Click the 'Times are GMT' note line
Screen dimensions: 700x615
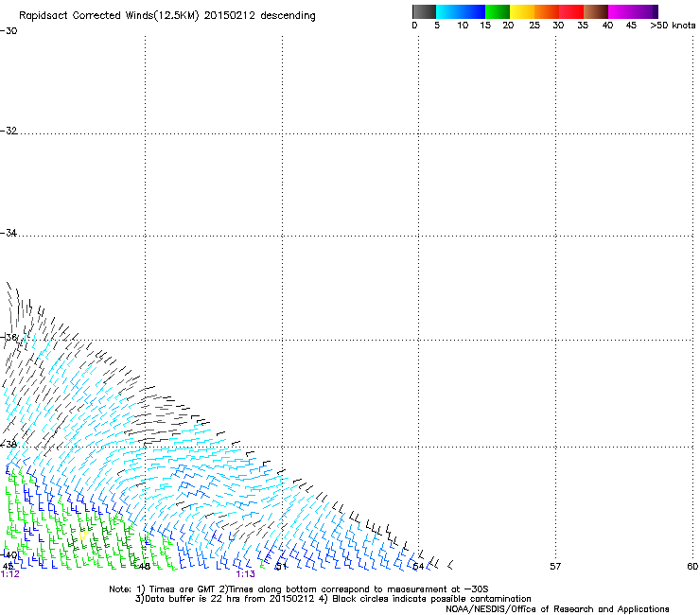[x=299, y=589]
